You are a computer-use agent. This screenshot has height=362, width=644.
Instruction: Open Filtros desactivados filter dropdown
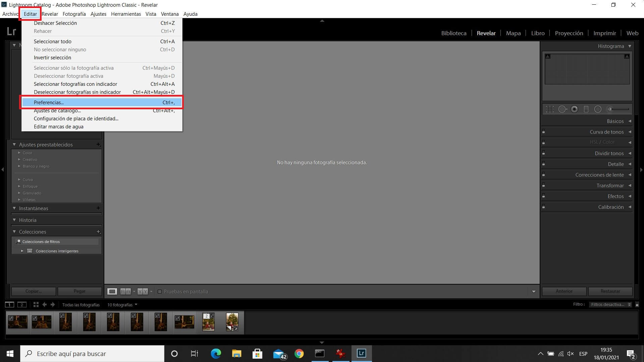click(610, 304)
